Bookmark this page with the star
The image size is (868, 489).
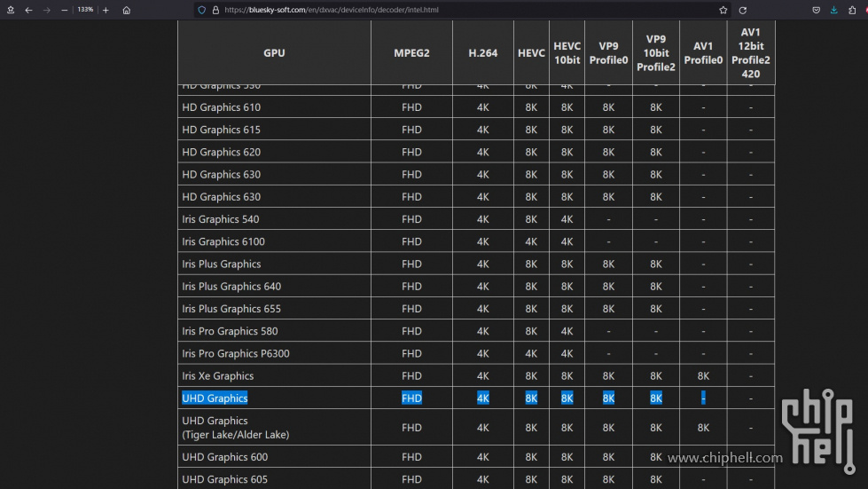click(723, 10)
